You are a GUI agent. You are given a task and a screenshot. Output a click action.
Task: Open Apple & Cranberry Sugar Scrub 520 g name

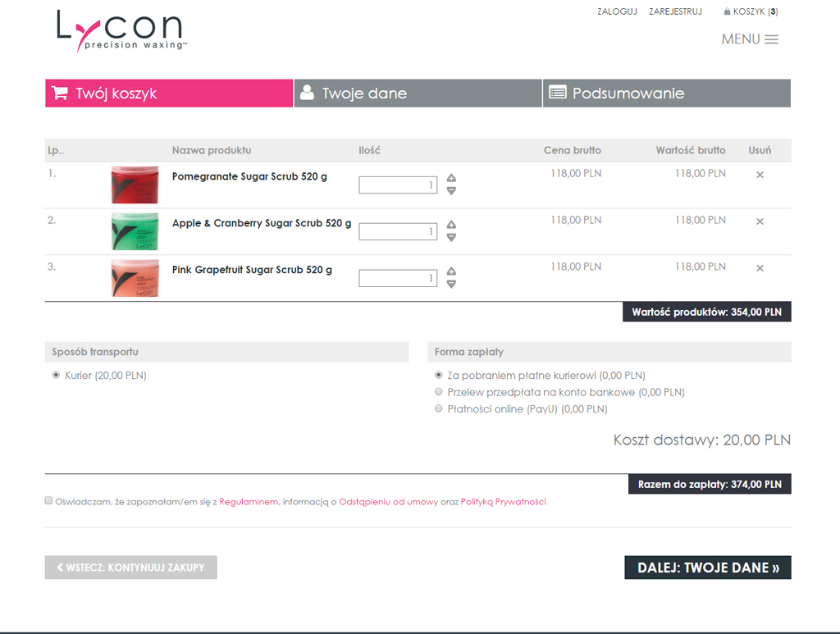[x=262, y=223]
